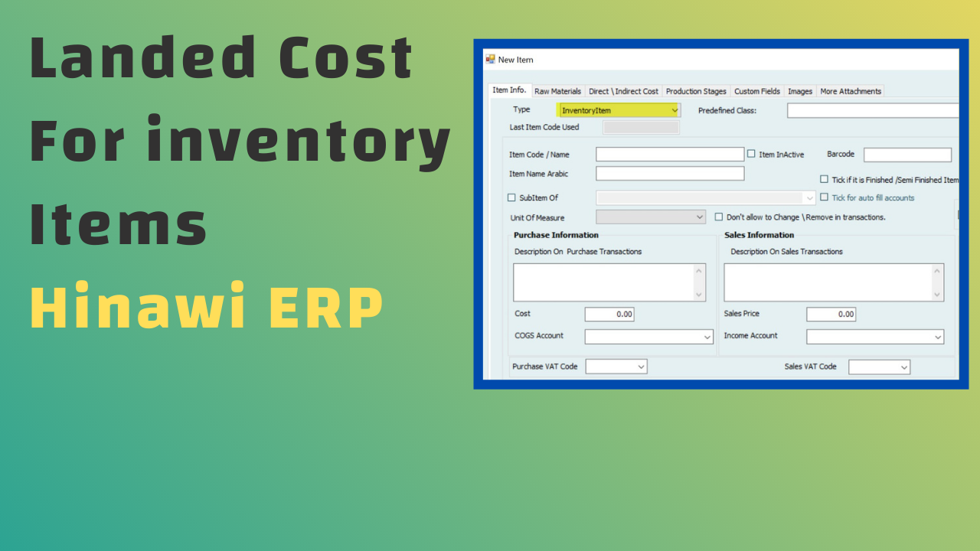Click the Description On Sales Transactions box
This screenshot has width=980, height=551.
(834, 282)
